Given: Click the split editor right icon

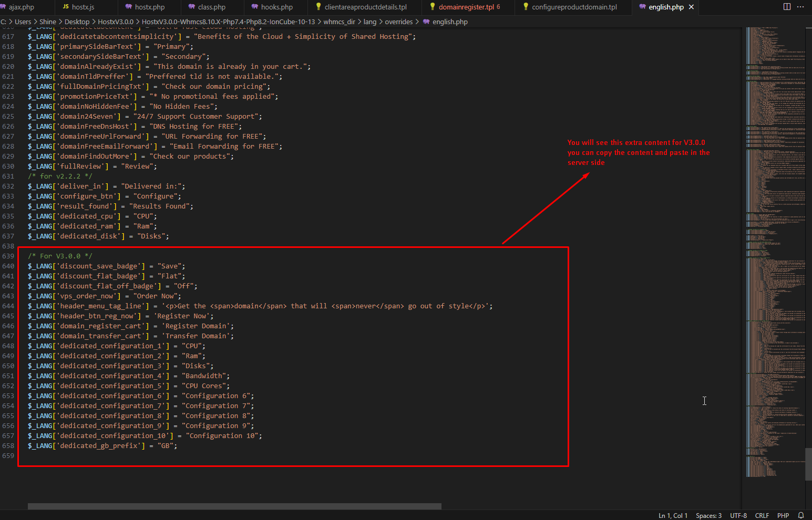Looking at the screenshot, I should point(787,7).
